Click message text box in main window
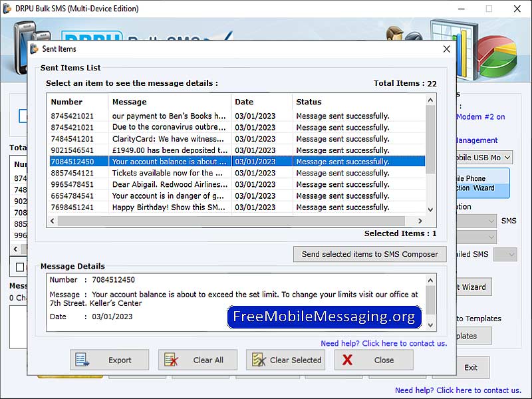 (19, 327)
